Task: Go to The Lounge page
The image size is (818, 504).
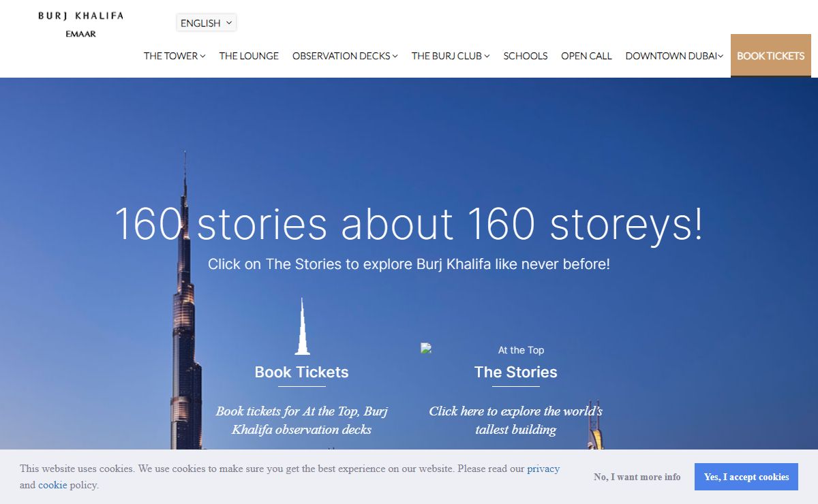Action: click(249, 56)
